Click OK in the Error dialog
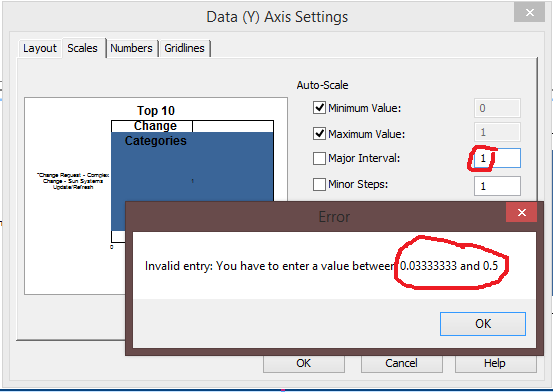The width and height of the screenshot is (553, 392). click(483, 324)
